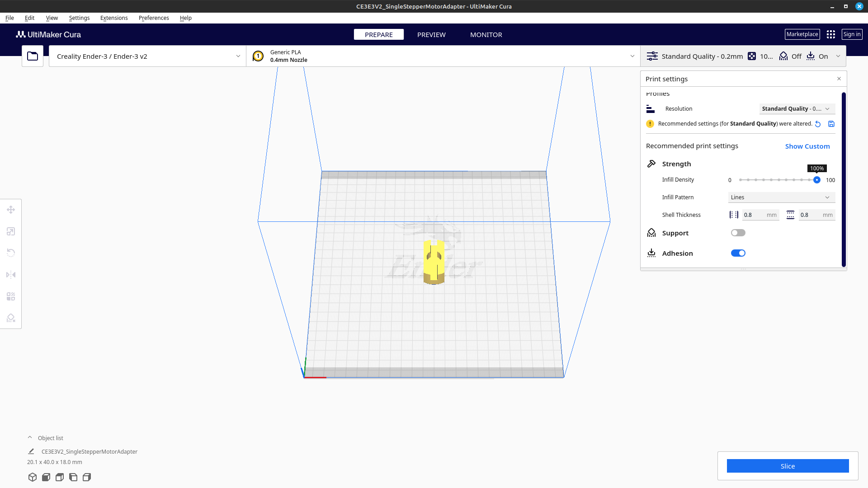This screenshot has height=488, width=868.
Task: Click the Strength section icon
Action: point(651,164)
